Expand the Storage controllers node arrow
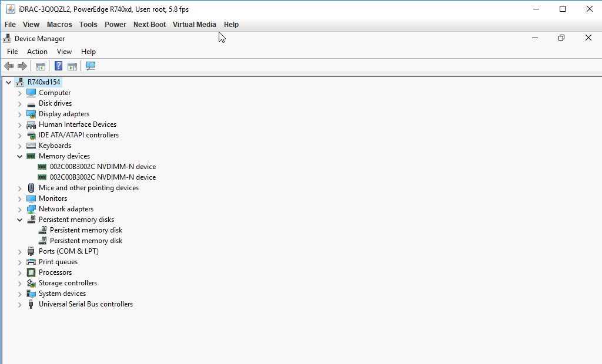The width and height of the screenshot is (602, 364). [x=19, y=283]
